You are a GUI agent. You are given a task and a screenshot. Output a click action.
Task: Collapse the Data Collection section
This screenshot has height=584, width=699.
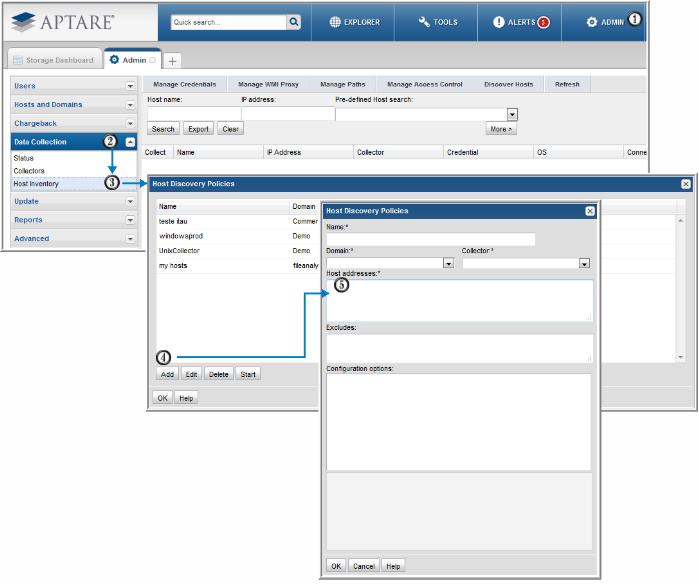point(130,143)
